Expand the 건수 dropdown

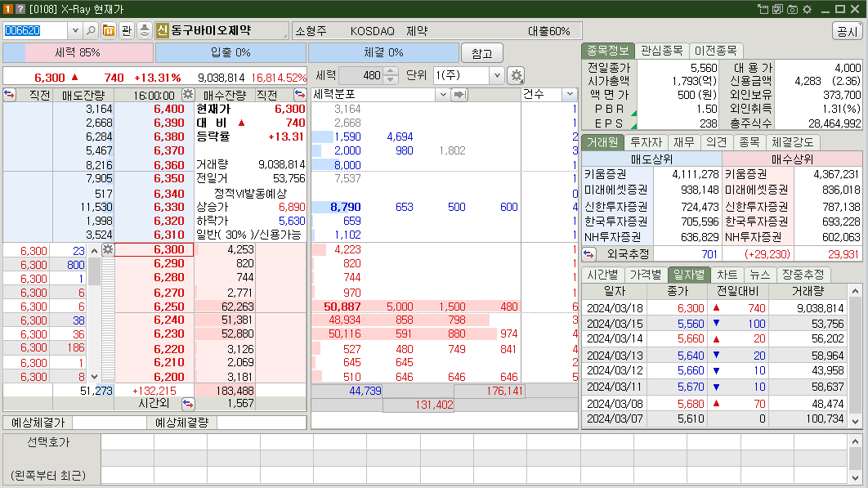pos(570,95)
